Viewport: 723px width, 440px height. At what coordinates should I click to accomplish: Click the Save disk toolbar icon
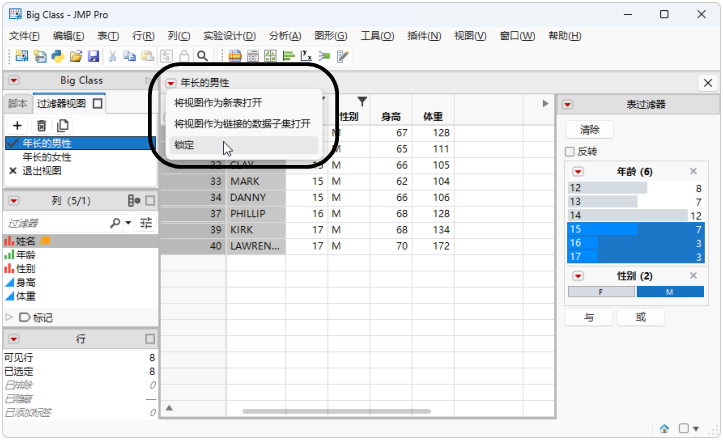coord(94,56)
